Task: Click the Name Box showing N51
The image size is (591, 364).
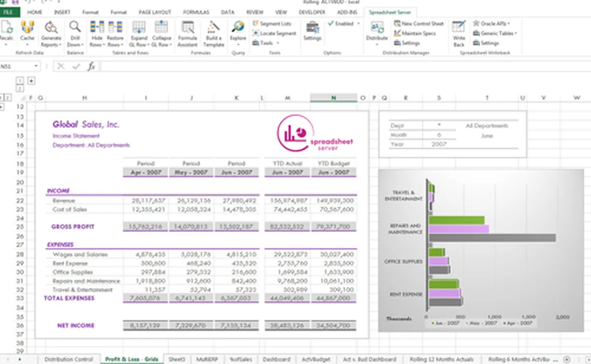Action: [20, 66]
